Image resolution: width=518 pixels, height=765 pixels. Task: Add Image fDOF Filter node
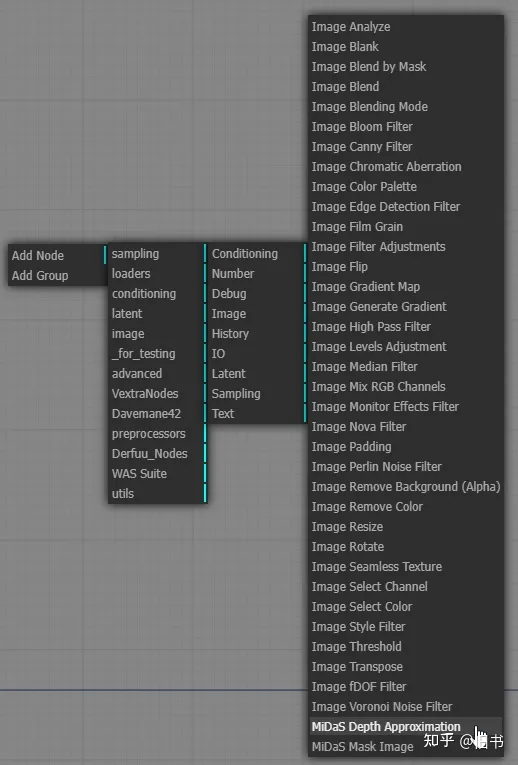click(x=406, y=687)
